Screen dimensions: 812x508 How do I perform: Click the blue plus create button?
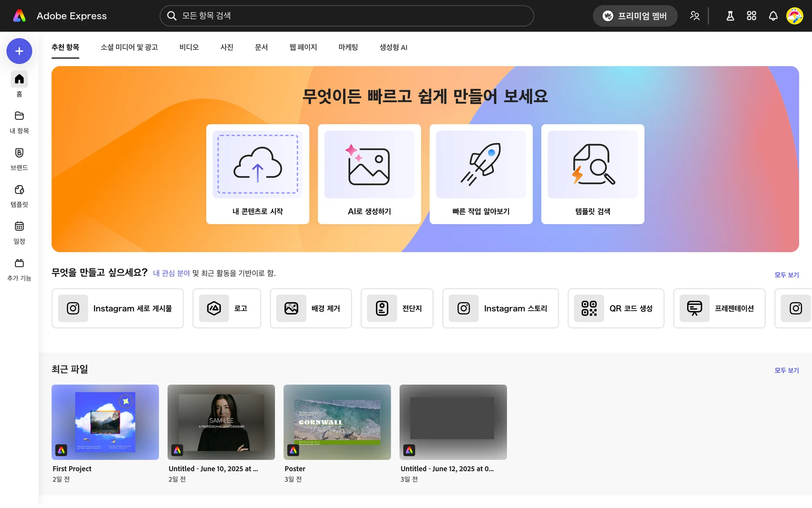(x=19, y=51)
